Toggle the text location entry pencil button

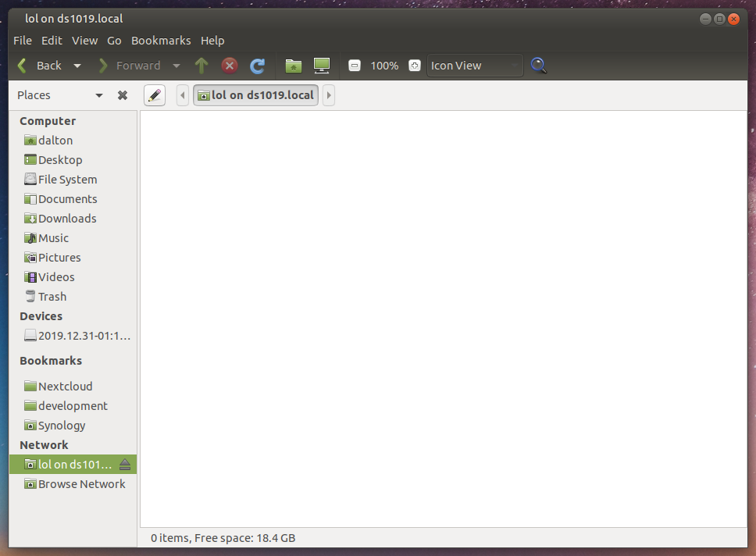(155, 95)
